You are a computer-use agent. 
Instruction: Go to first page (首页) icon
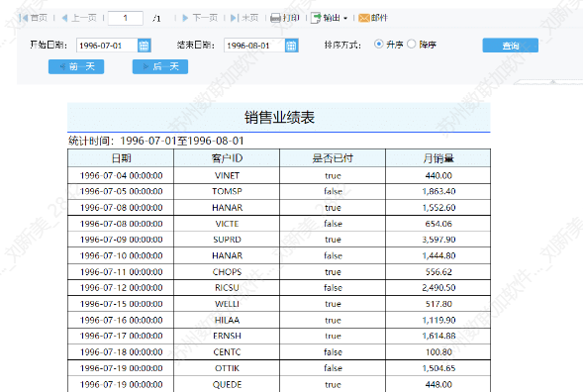pyautogui.click(x=24, y=18)
